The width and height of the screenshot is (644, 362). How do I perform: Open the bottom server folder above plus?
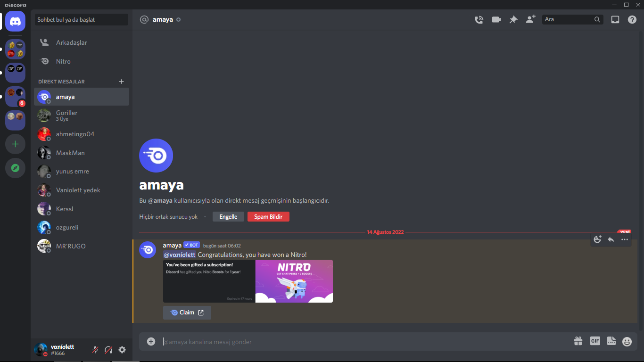(15, 120)
